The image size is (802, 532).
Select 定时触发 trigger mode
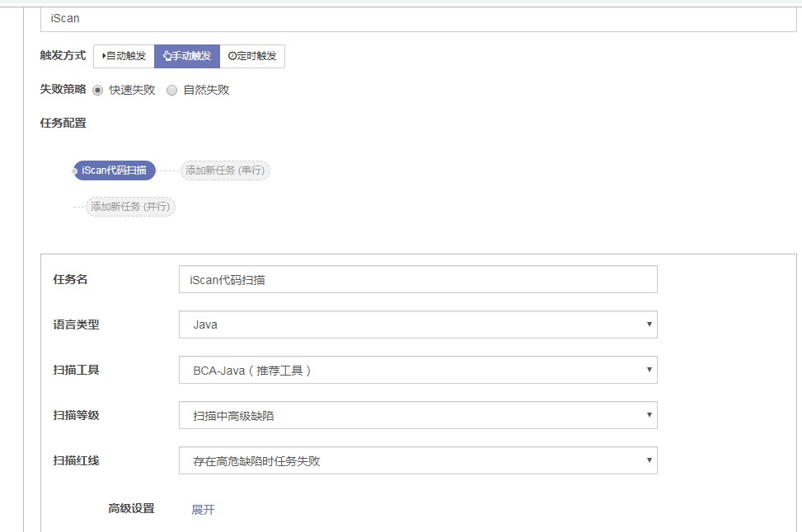pyautogui.click(x=252, y=56)
